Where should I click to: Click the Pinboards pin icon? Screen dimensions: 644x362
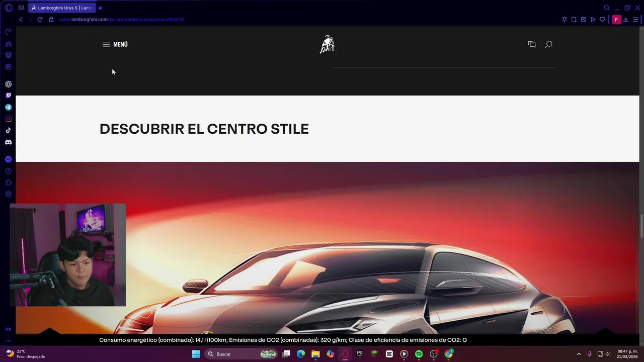click(565, 20)
